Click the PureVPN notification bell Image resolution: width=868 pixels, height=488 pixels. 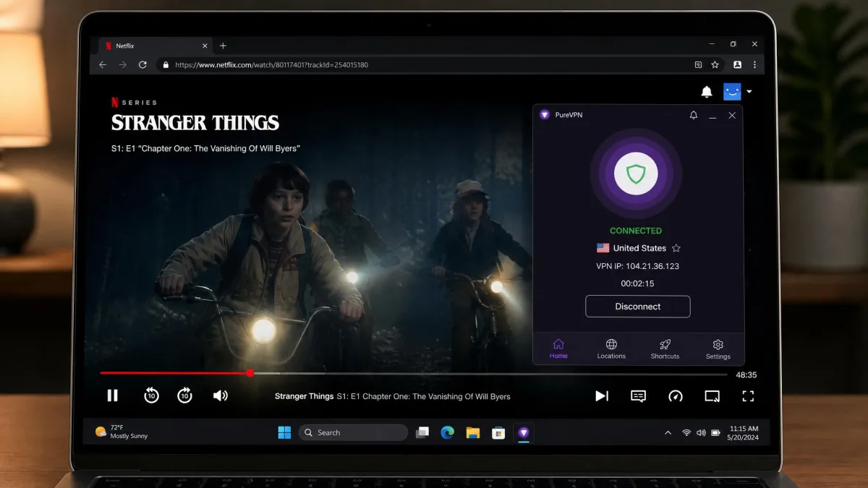coord(694,115)
